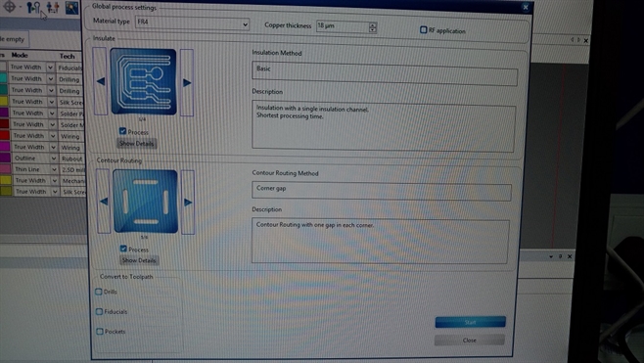
Task: Open the Mode dropdown on the Fiducials row
Action: coord(50,67)
